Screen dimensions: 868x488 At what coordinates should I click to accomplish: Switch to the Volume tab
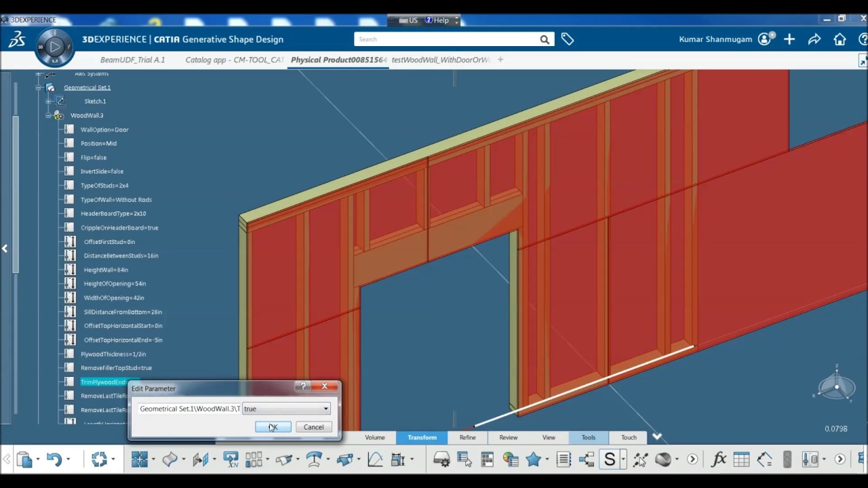[375, 437]
